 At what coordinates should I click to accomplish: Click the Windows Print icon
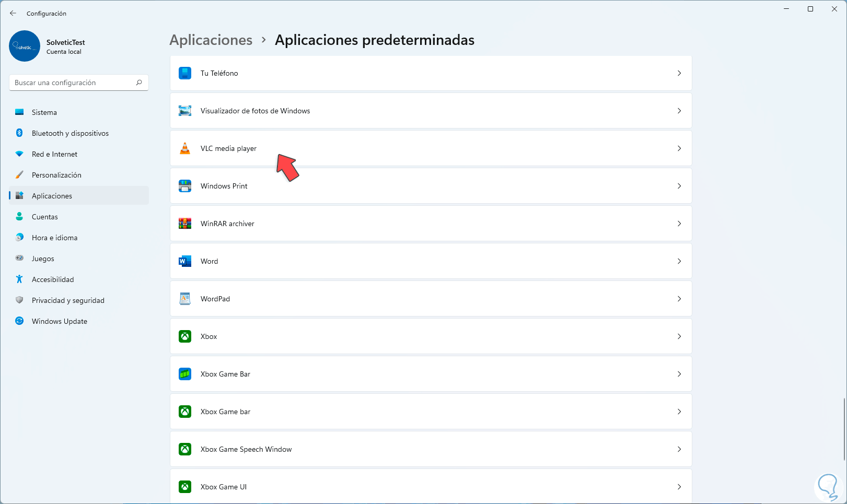pos(185,186)
